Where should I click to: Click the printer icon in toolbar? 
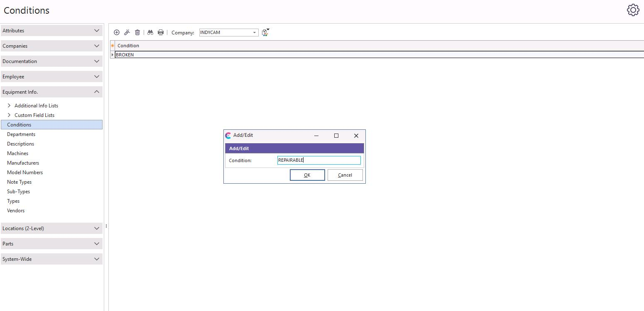pyautogui.click(x=161, y=32)
